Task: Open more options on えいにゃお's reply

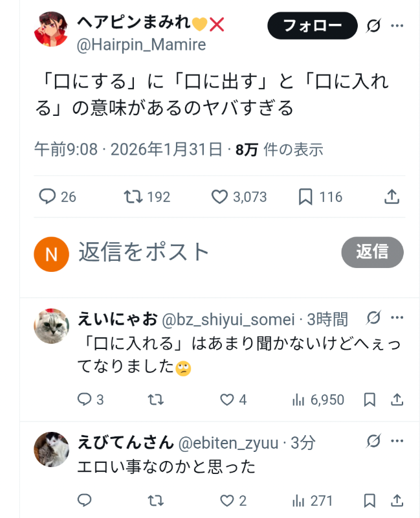Action: pyautogui.click(x=397, y=318)
